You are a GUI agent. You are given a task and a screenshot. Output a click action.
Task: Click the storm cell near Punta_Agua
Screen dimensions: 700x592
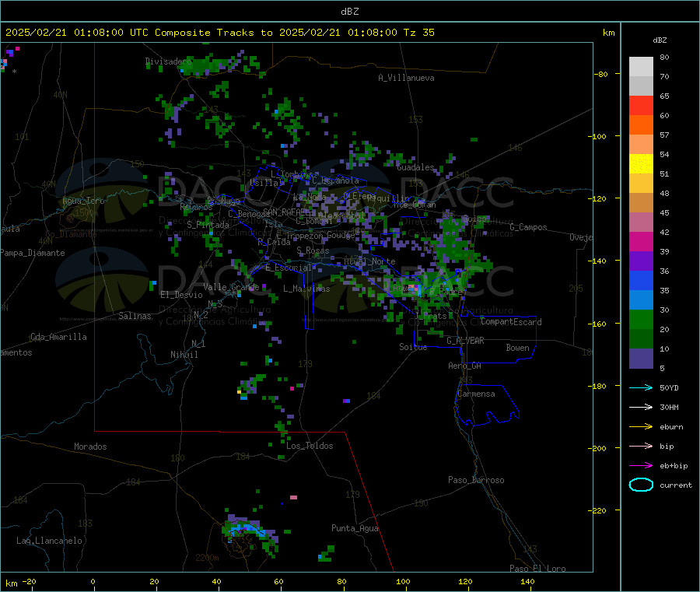point(327,554)
